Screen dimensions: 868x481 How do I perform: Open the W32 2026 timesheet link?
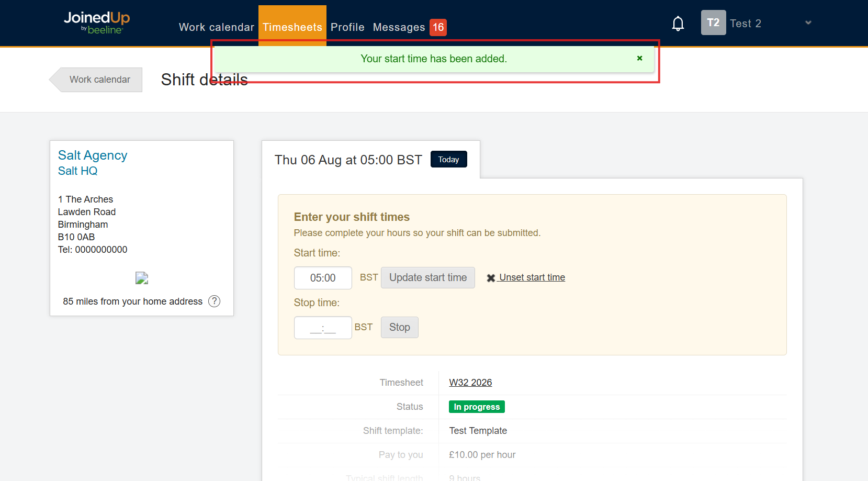(x=470, y=383)
